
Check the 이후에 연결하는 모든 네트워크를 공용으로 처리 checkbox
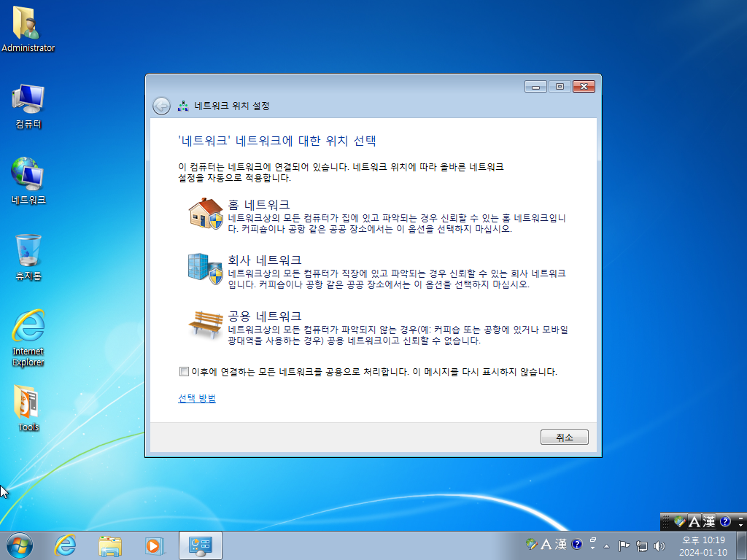[184, 371]
